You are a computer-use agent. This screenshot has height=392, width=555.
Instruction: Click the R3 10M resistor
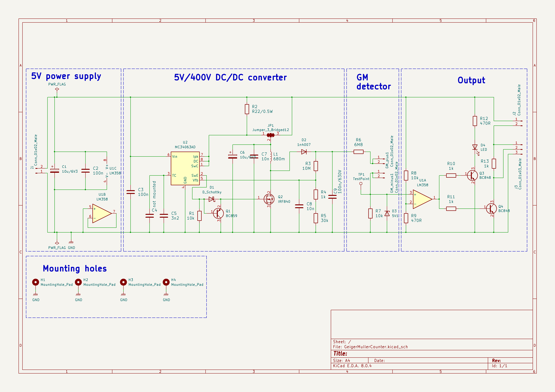316,166
